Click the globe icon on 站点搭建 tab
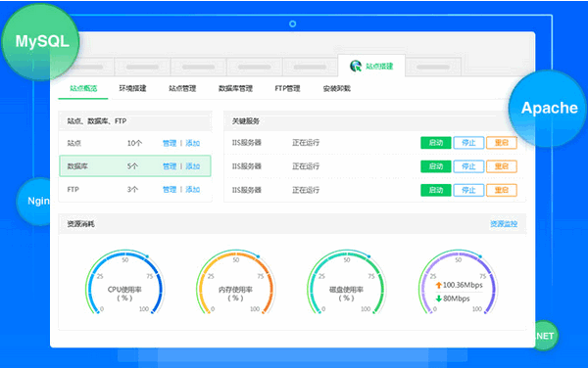 (x=356, y=66)
